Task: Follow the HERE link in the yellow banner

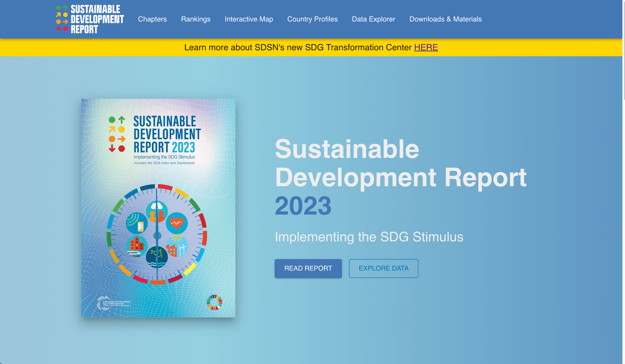Action: click(x=426, y=47)
